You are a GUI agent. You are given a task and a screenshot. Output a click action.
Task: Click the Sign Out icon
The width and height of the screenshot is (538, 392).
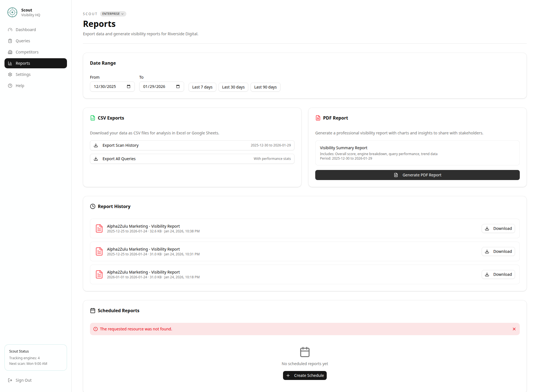click(10, 380)
